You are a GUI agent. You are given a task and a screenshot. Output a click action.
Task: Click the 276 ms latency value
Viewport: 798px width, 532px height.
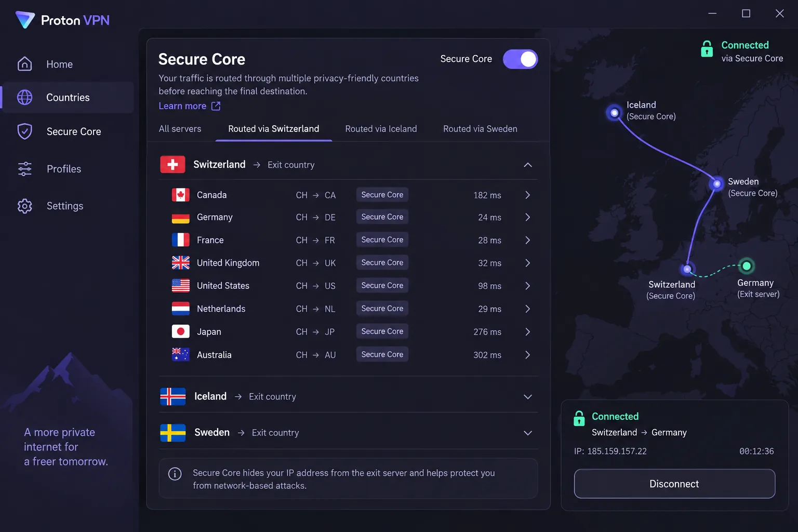487,331
